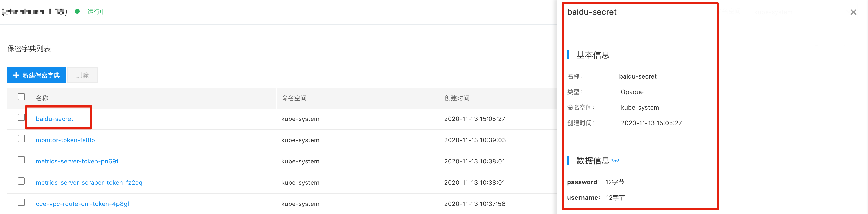Click the plus icon on 新建保密字典
Screen dimensions: 868x214
click(x=16, y=75)
